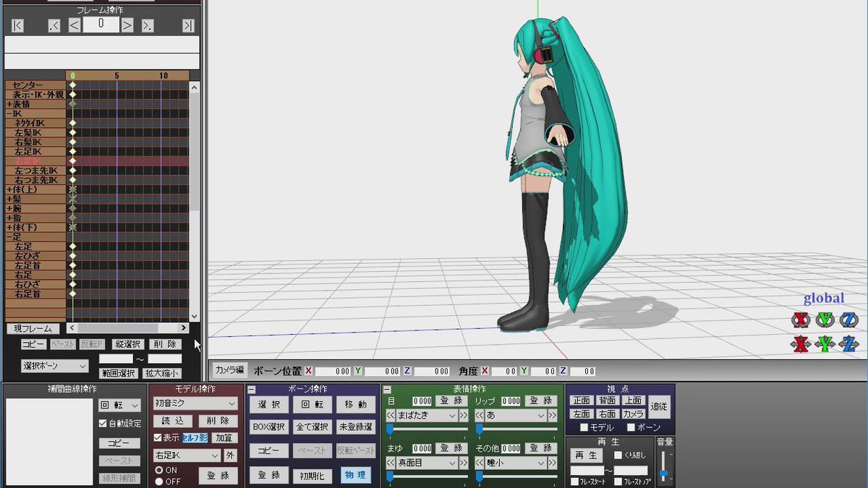
Task: Toggle the フレ・スタート checkbox
Action: point(574,481)
